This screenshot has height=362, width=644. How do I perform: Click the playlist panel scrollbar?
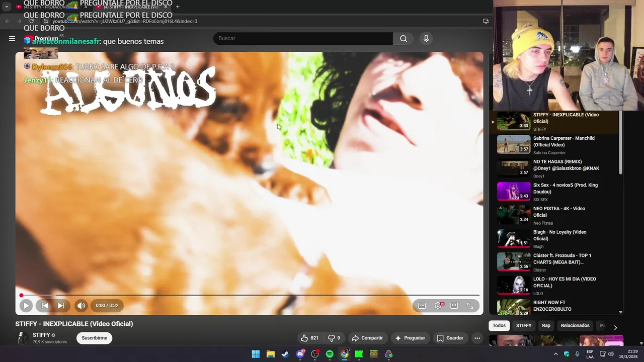click(x=620, y=143)
